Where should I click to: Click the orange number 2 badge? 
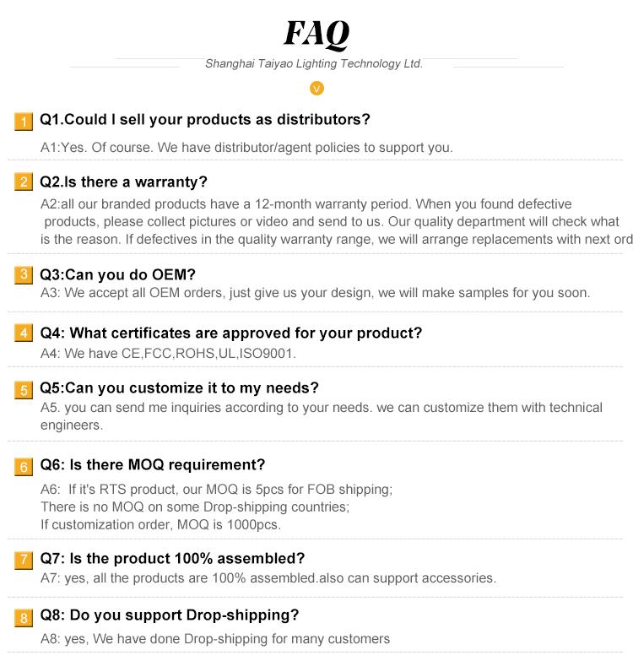(24, 182)
